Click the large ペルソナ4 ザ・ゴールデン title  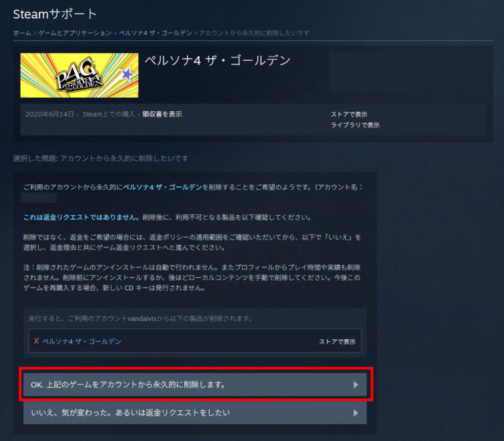tap(218, 61)
